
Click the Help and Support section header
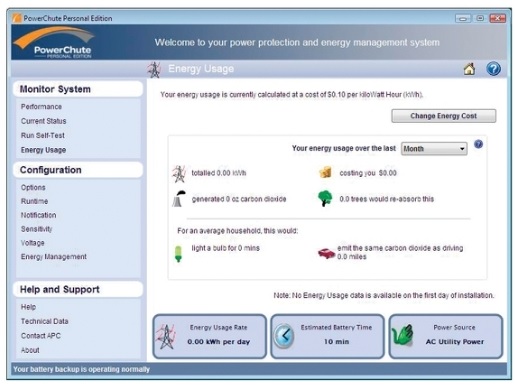click(78, 289)
